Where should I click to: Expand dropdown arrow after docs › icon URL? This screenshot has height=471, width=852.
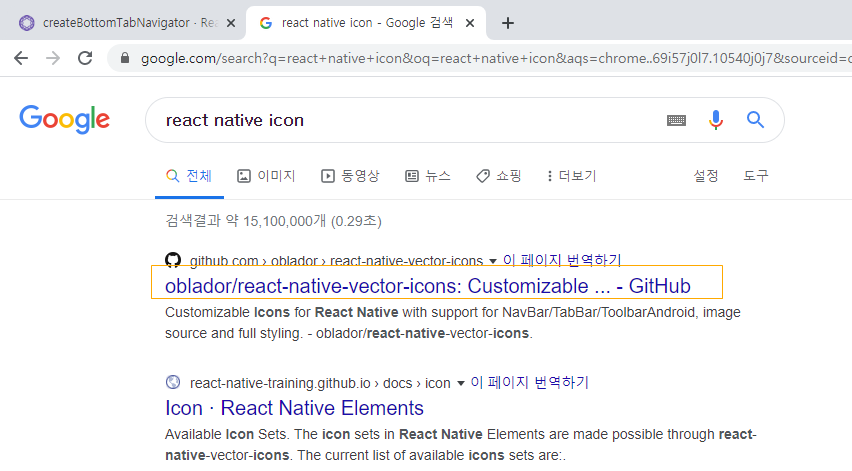pyautogui.click(x=461, y=384)
